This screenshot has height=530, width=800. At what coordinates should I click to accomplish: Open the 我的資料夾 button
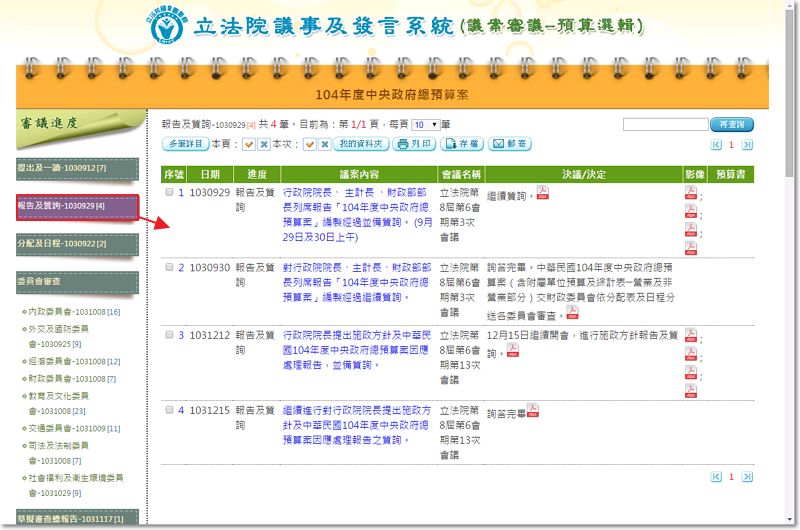360,144
